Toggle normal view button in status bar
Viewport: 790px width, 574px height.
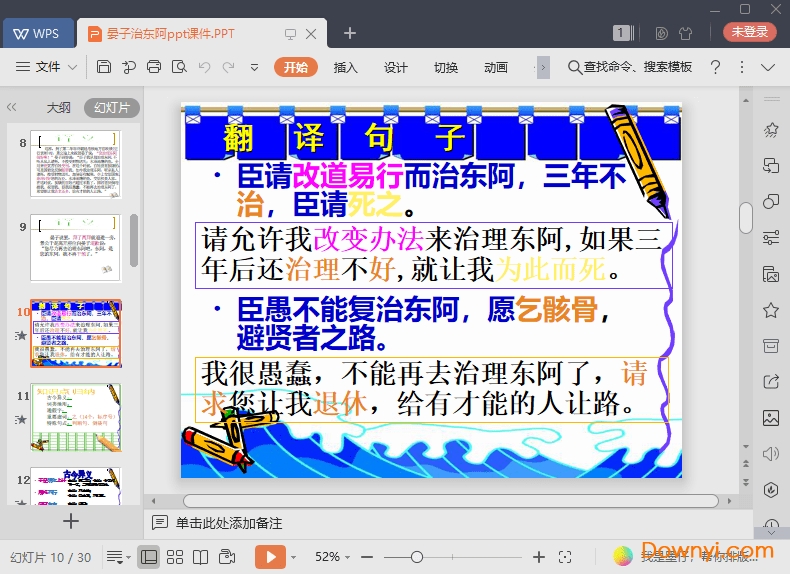pos(148,556)
